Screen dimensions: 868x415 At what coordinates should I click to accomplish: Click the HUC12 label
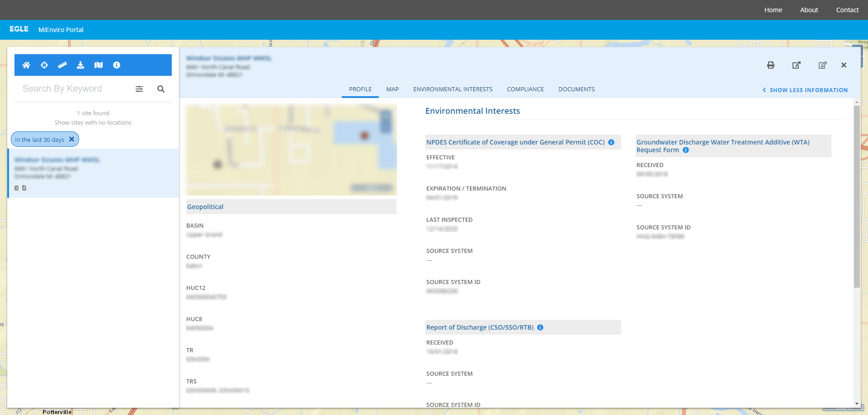(196, 288)
